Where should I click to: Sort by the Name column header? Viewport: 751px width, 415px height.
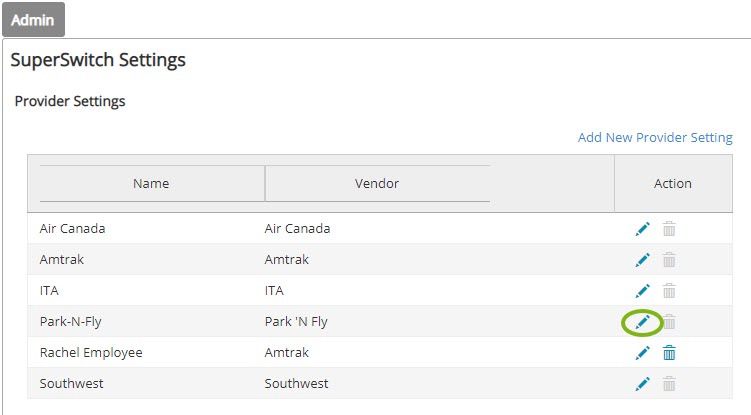151,184
